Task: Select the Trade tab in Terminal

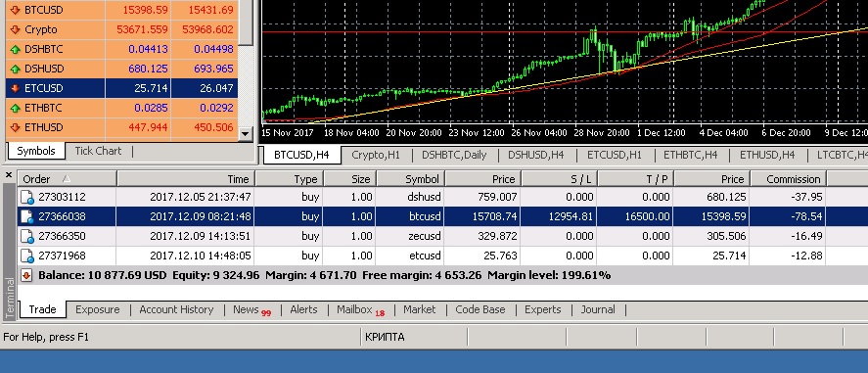Action: point(43,309)
